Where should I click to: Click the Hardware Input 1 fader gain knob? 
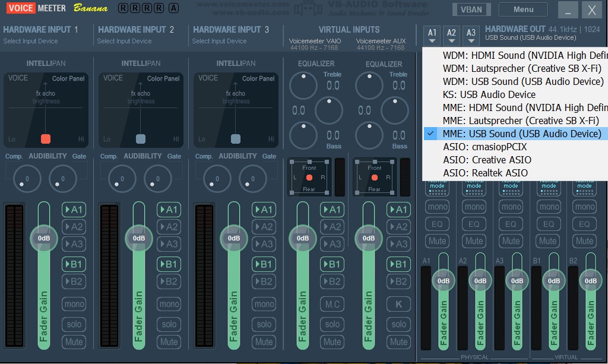[44, 238]
